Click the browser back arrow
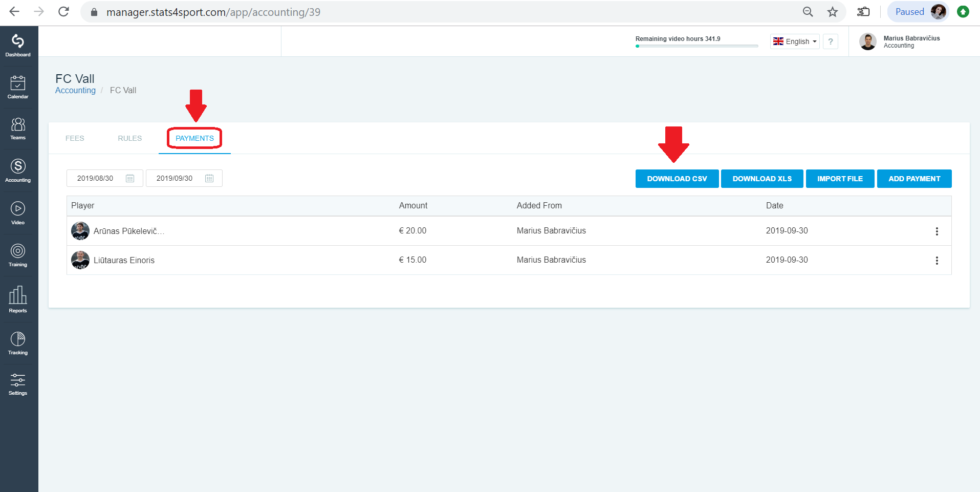 pyautogui.click(x=14, y=12)
